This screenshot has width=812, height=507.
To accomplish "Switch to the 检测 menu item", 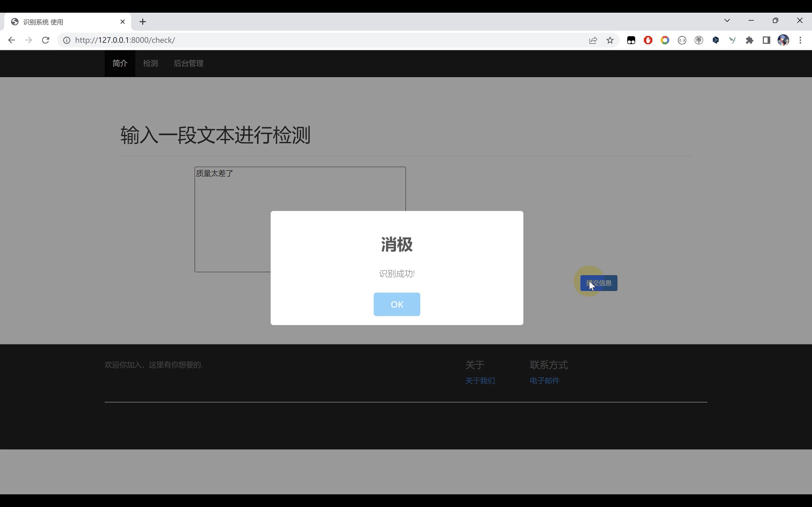I will pos(150,63).
